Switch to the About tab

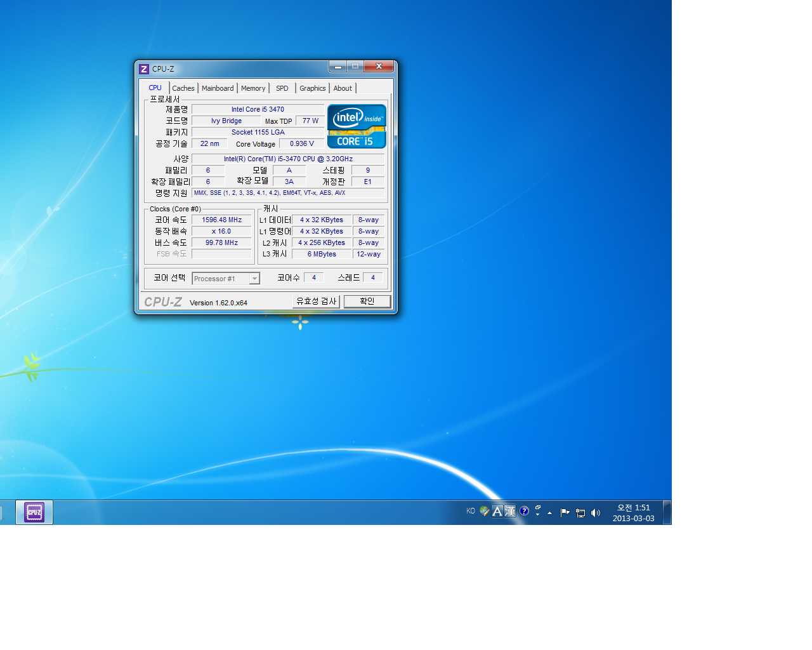[343, 88]
